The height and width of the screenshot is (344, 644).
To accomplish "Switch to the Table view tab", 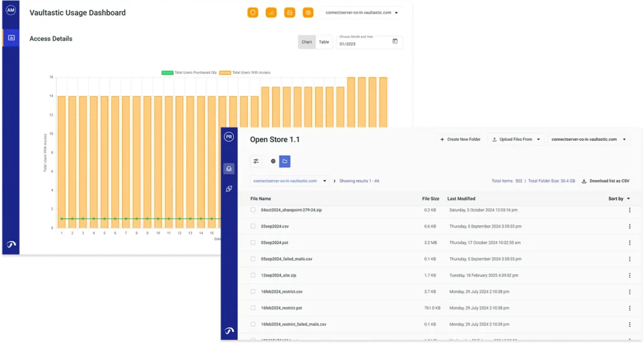I will tap(324, 42).
